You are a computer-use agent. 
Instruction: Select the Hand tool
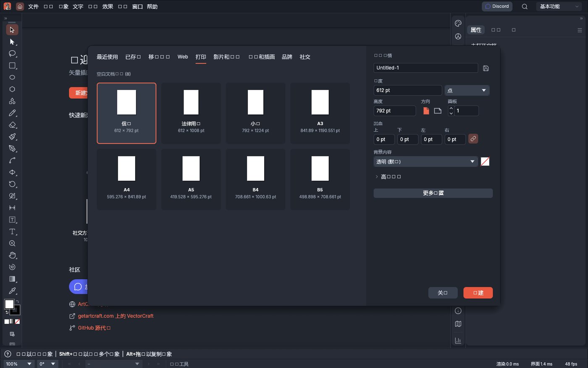coord(12,255)
